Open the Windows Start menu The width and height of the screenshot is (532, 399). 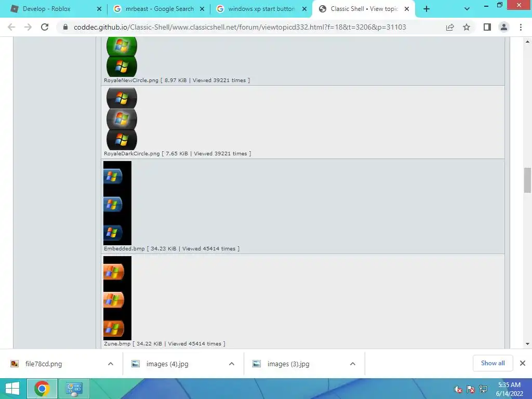pyautogui.click(x=12, y=389)
